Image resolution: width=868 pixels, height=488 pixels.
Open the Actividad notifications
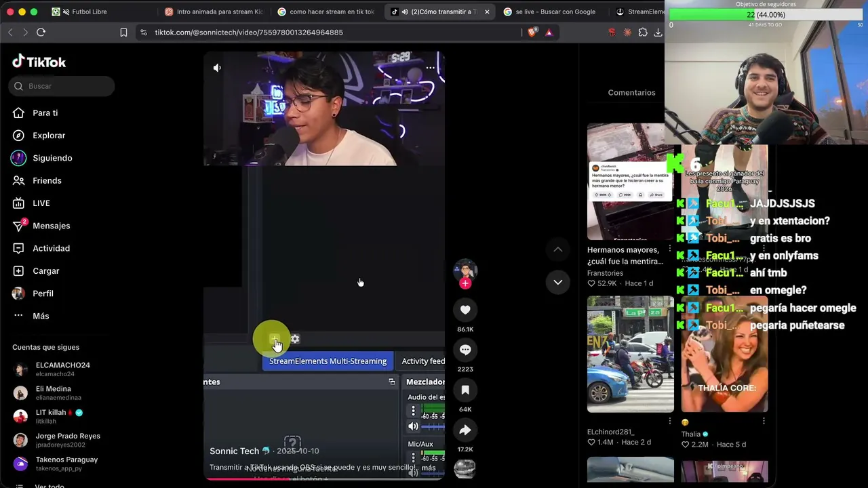pyautogui.click(x=51, y=248)
